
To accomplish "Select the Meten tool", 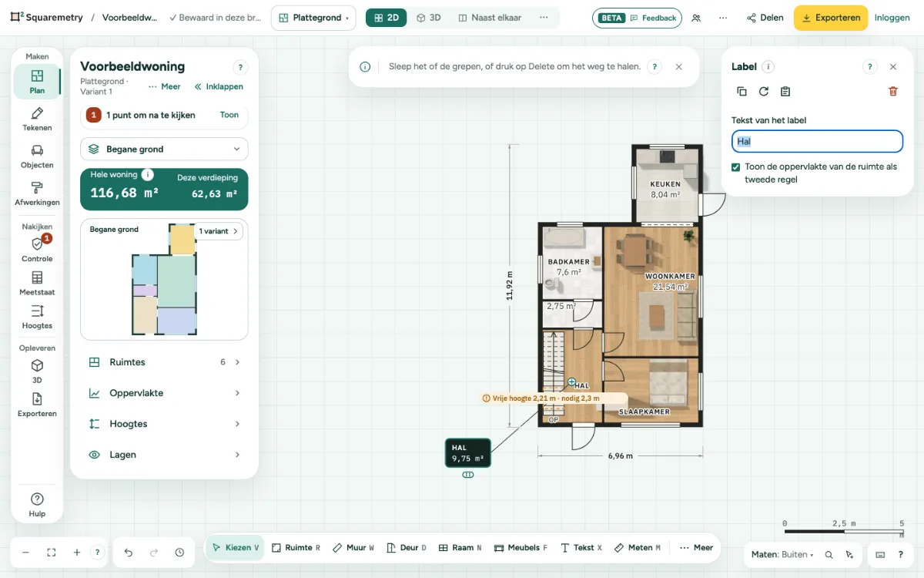I will [x=638, y=548].
